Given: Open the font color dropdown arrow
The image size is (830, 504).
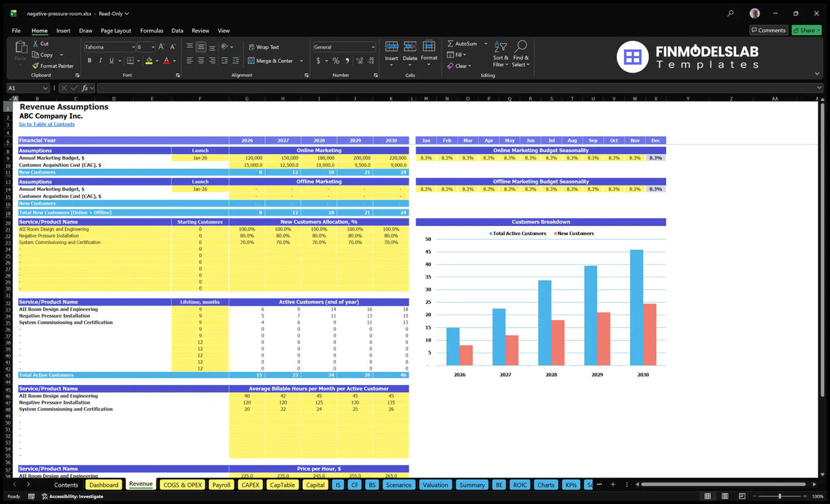Looking at the screenshot, I should tap(174, 61).
